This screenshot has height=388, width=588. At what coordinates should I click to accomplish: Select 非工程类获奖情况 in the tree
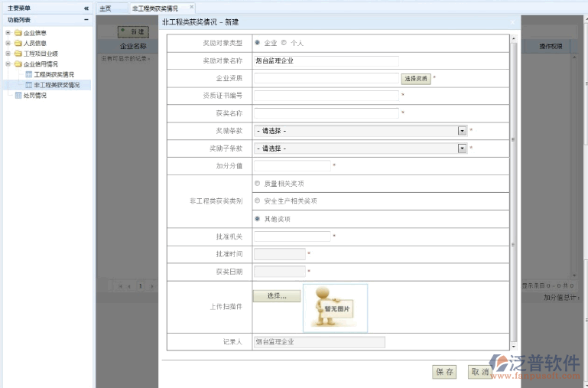[56, 85]
